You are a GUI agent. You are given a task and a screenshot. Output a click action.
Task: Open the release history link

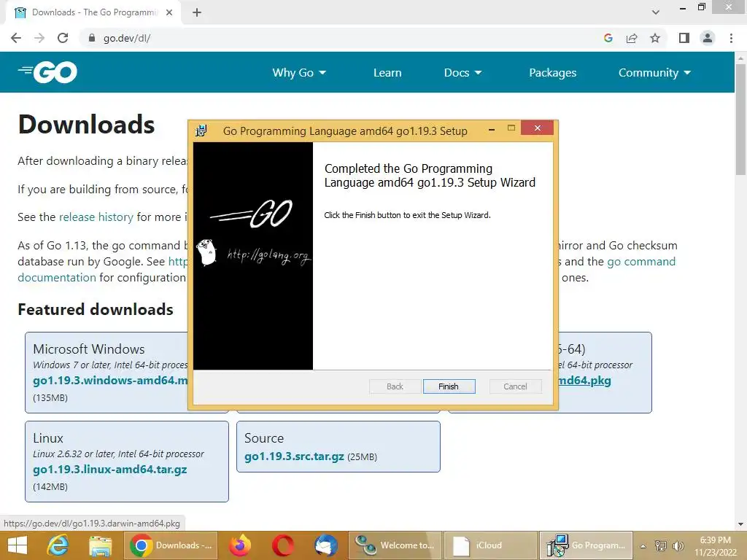tap(96, 217)
